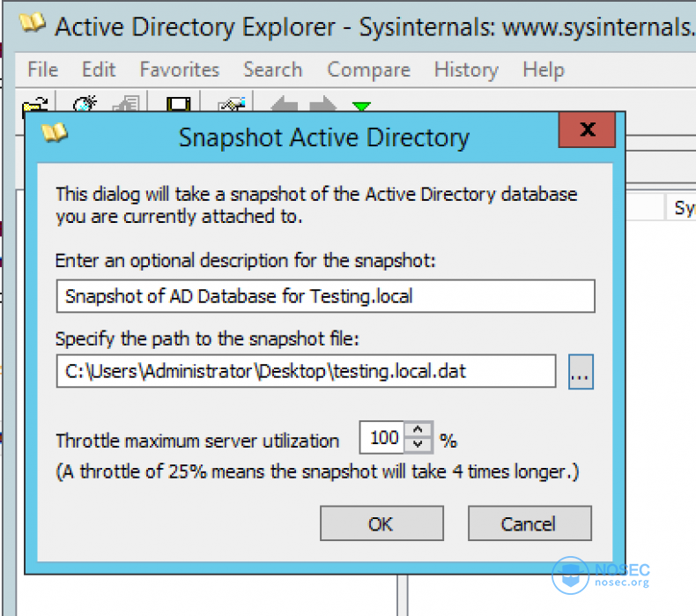Click the Active Directory Explorer book icon
The image size is (696, 616).
point(32,23)
